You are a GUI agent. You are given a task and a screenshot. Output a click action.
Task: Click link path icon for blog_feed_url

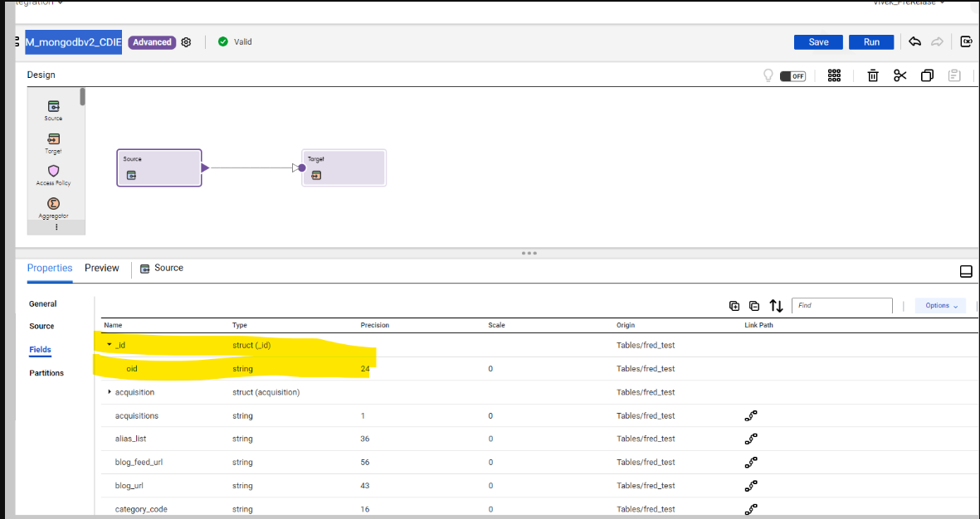click(751, 462)
